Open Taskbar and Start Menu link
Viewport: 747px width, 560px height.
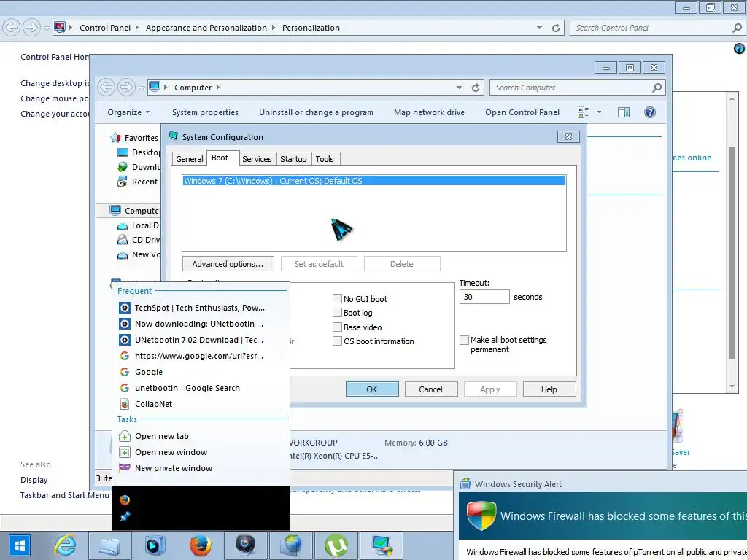pos(65,495)
